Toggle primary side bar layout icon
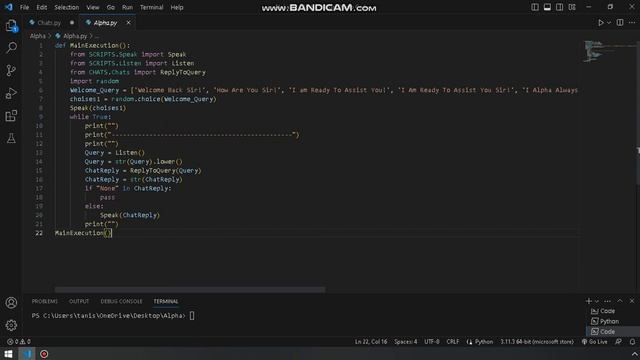 point(535,7)
